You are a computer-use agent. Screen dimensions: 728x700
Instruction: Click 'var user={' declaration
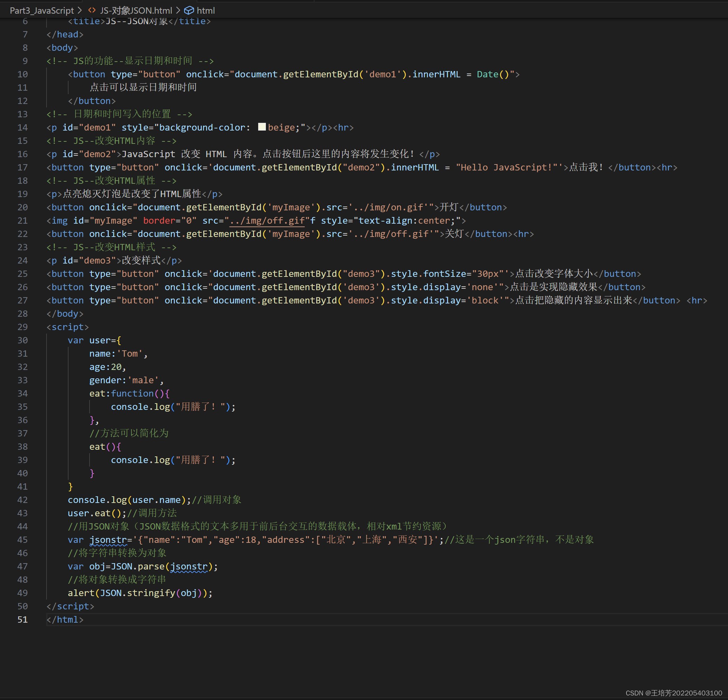click(94, 340)
